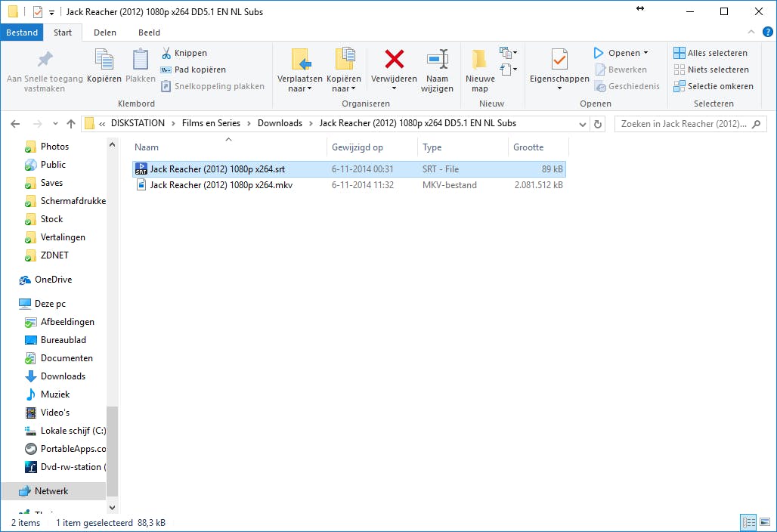
Task: Open Lokale schijf (C:) drive
Action: pos(73,431)
